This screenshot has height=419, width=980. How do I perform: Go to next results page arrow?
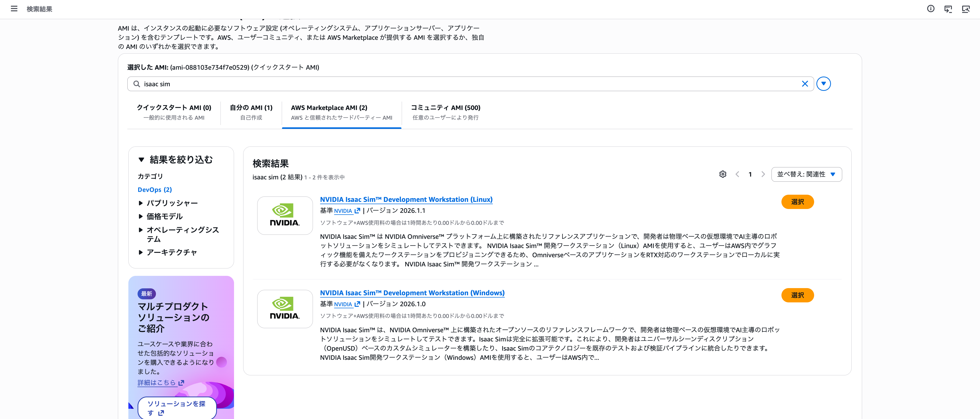click(x=763, y=174)
